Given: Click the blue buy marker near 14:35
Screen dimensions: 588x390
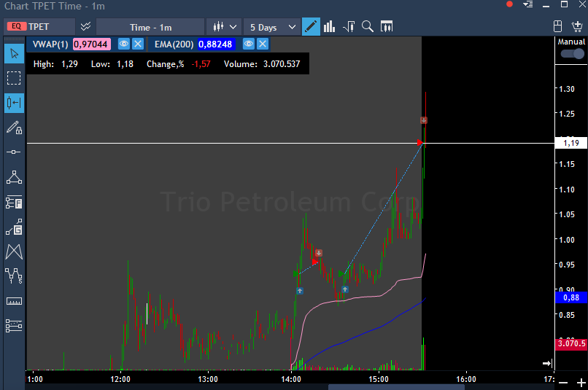Looking at the screenshot, I should click(345, 289).
